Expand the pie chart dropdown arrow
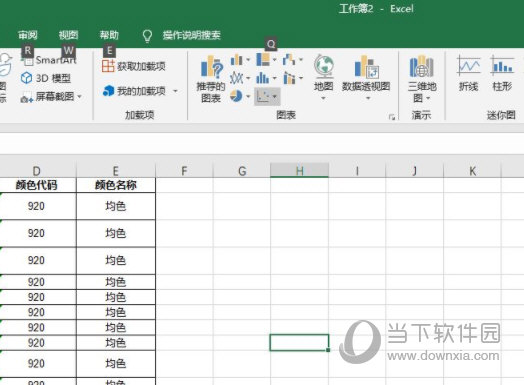 point(248,97)
